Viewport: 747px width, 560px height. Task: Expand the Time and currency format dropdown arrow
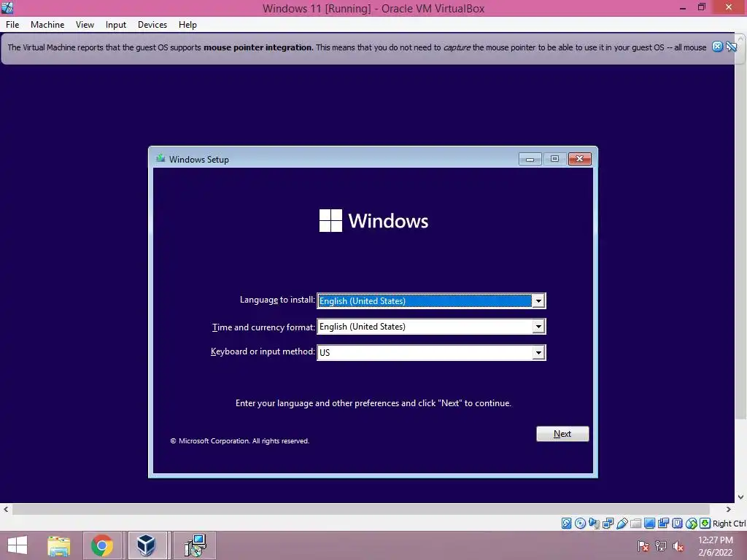coord(538,327)
